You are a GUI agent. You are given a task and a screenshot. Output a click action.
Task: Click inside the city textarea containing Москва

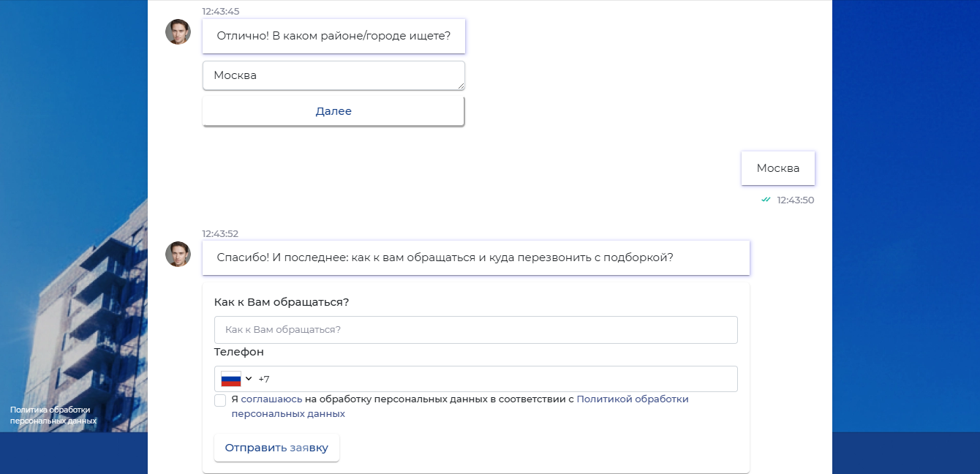click(x=333, y=75)
